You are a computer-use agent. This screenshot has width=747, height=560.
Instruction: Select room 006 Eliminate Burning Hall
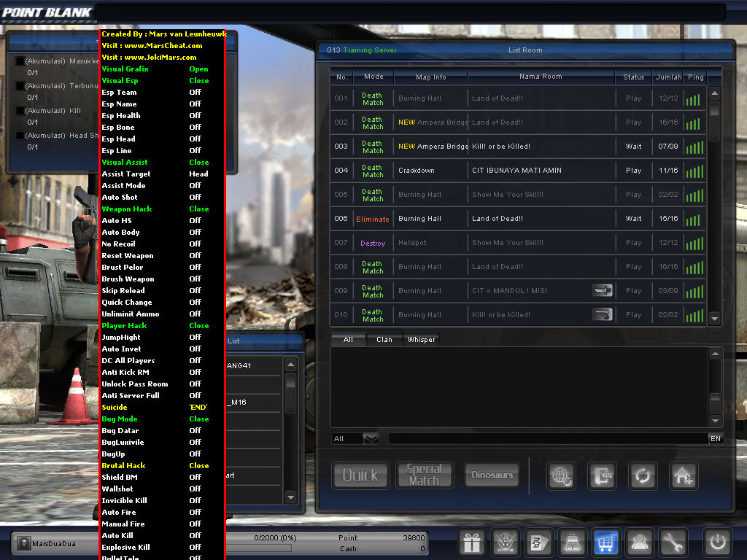click(518, 219)
